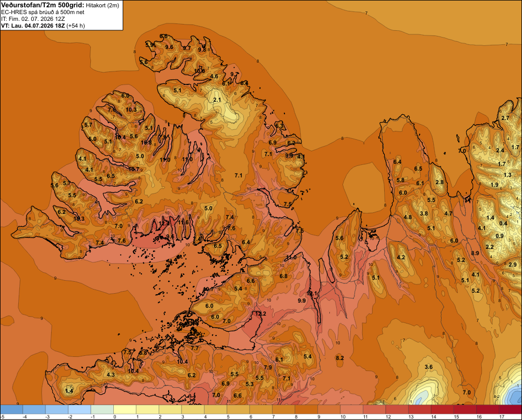
Task: Click the '11.6' temperature value
Action: pyautogui.click(x=183, y=222)
